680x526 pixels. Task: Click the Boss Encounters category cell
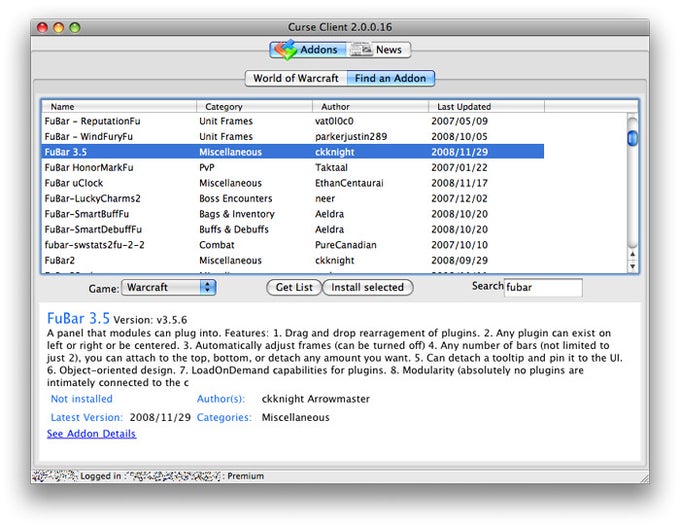click(235, 199)
